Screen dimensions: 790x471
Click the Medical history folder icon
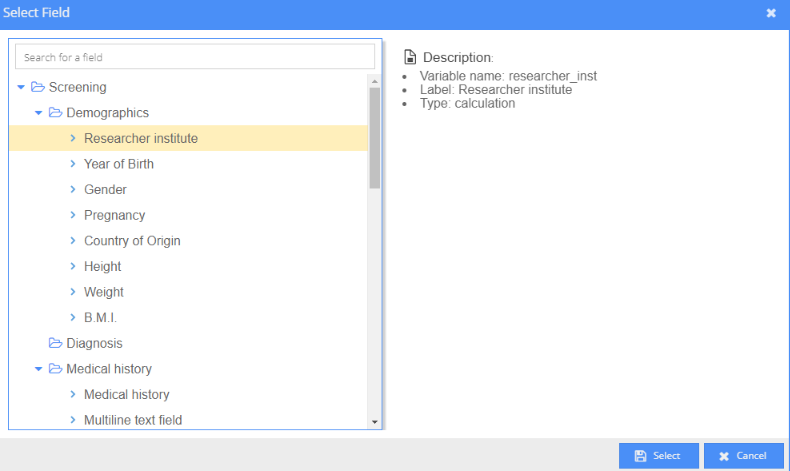pyautogui.click(x=55, y=369)
